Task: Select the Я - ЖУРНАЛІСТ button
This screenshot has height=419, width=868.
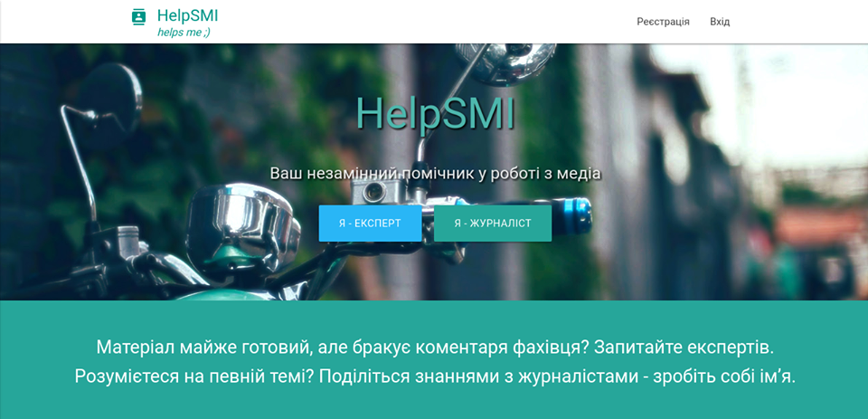Action: pos(493,224)
